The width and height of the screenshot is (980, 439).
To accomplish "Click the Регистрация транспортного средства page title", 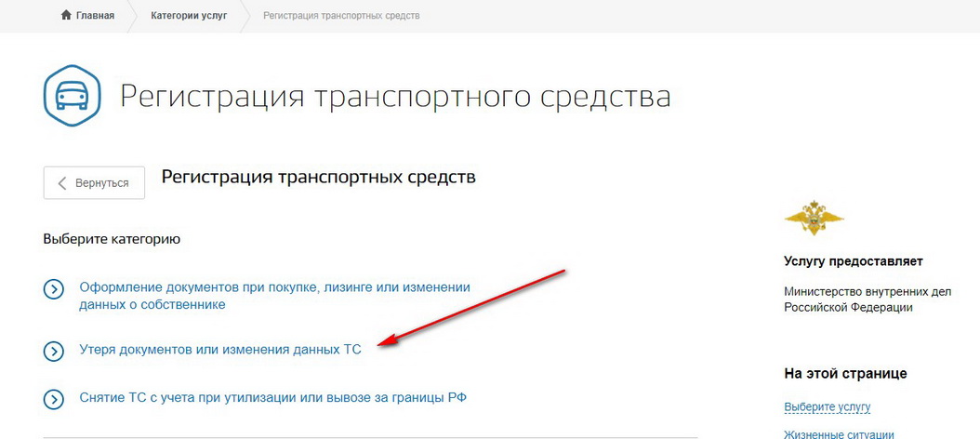I will (395, 97).
